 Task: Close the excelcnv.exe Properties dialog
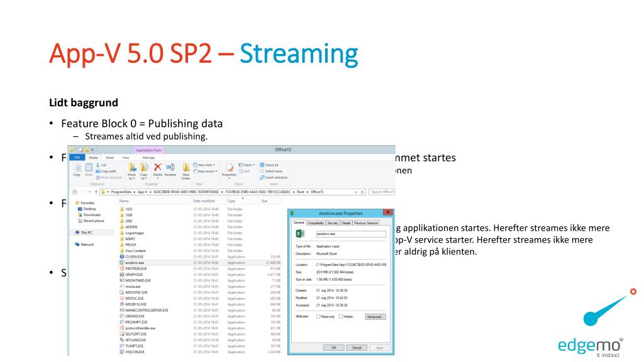coord(387,212)
